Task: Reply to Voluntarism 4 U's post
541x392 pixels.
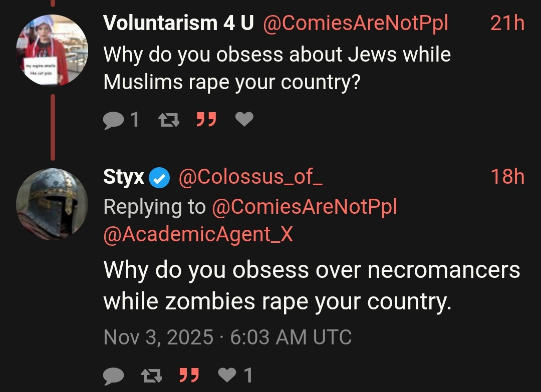Action: (114, 120)
